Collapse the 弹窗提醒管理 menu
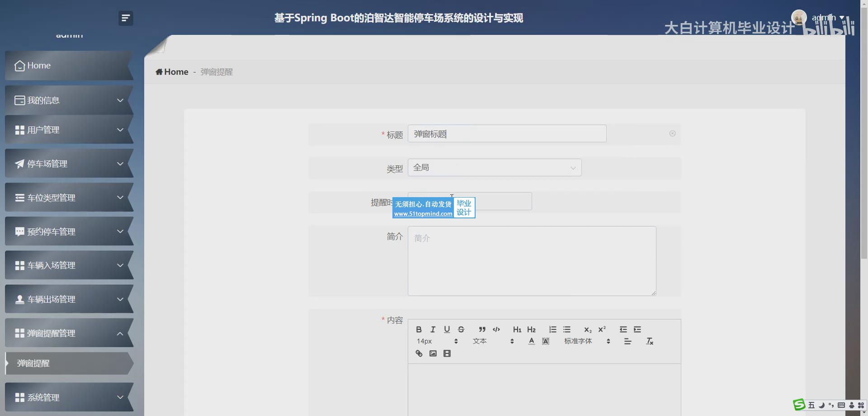Viewport: 868px width, 416px height. click(x=69, y=333)
